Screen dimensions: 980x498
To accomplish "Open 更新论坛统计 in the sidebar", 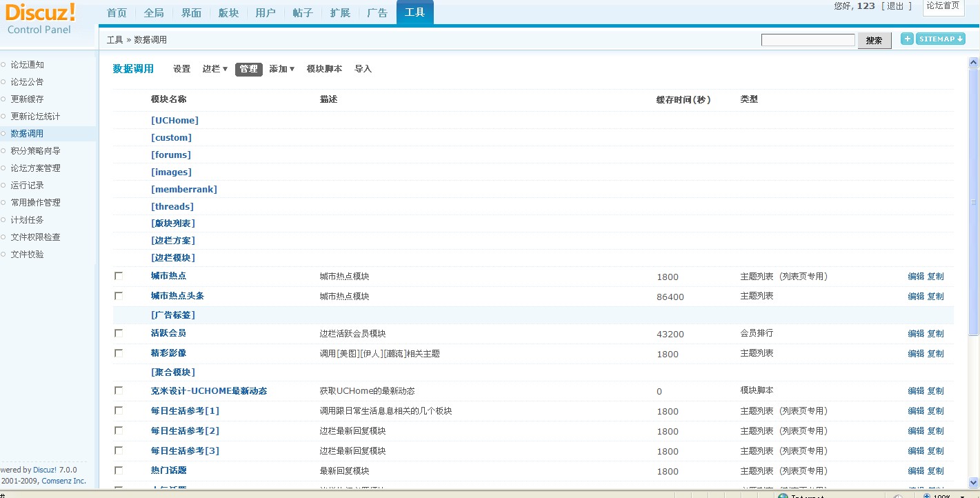I will pyautogui.click(x=36, y=117).
